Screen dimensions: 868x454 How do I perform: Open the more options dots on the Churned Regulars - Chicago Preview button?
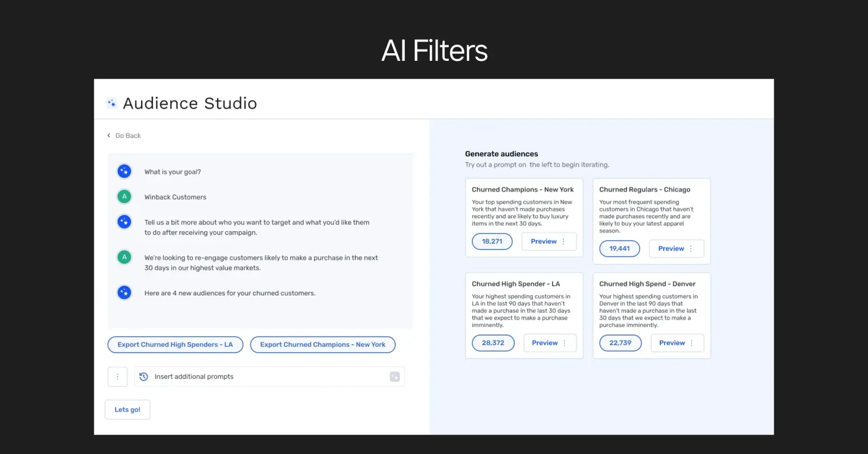tap(691, 248)
